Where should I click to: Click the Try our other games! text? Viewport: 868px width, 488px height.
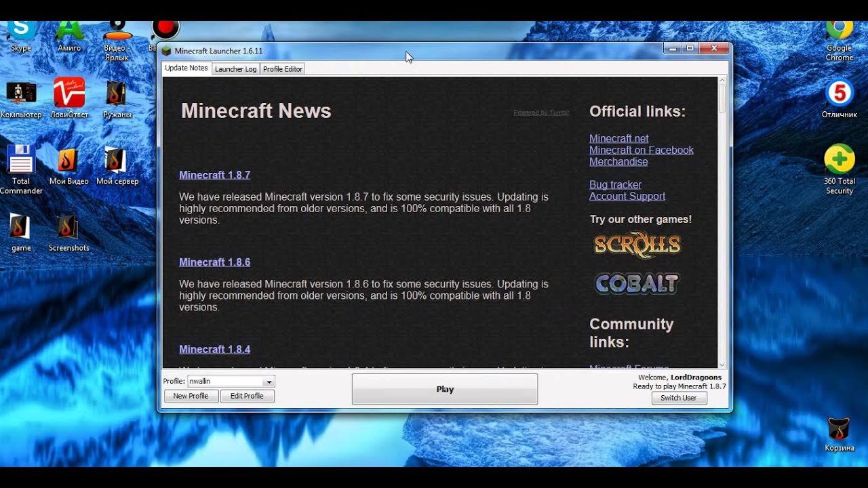(641, 220)
